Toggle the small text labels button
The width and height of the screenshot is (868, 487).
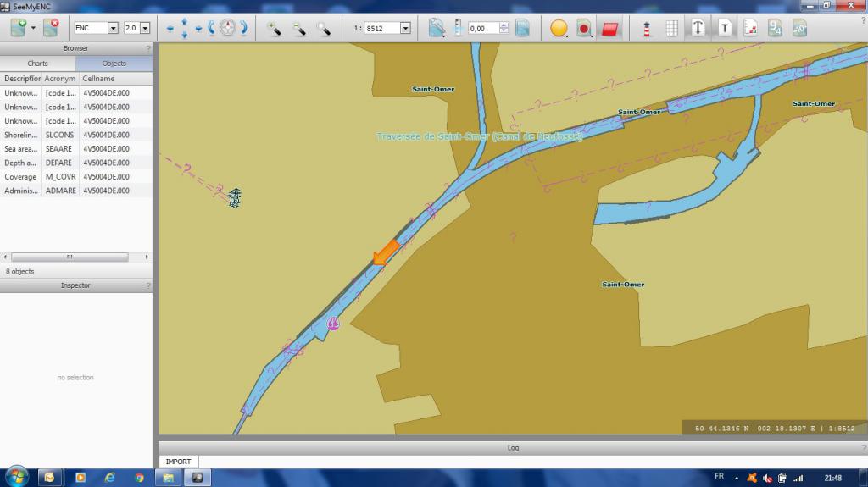pos(725,28)
